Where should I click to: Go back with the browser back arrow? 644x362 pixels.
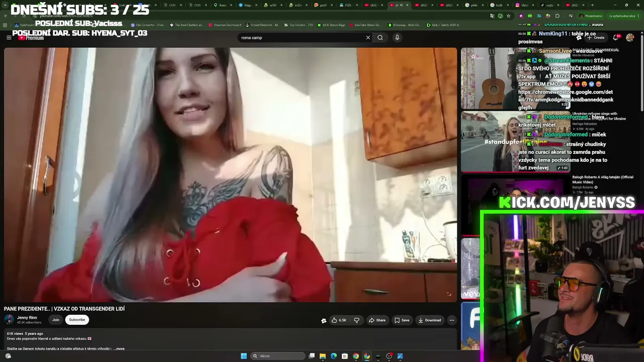pyautogui.click(x=6, y=16)
